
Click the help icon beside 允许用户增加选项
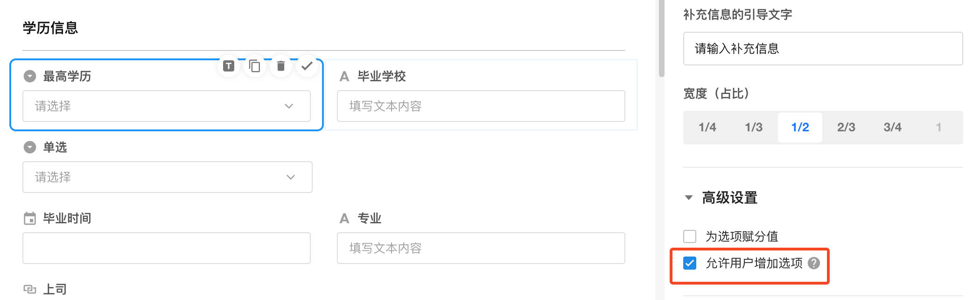(814, 263)
